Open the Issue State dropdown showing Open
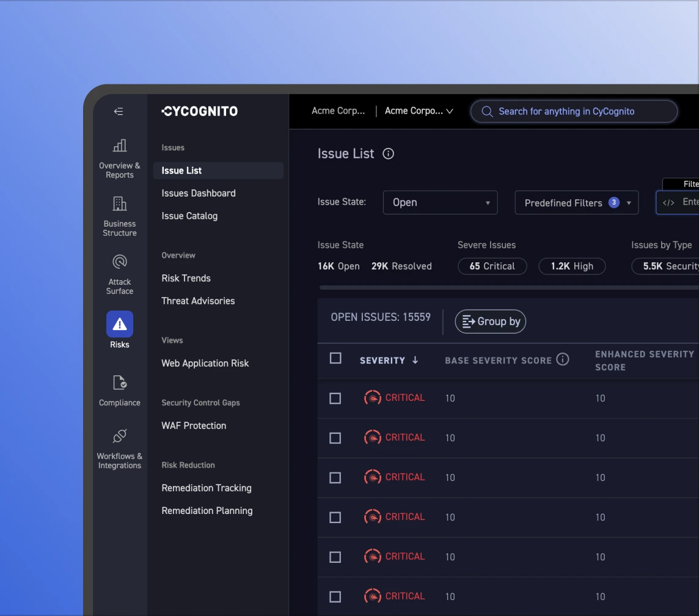Viewport: 699px width, 616px height. point(440,202)
